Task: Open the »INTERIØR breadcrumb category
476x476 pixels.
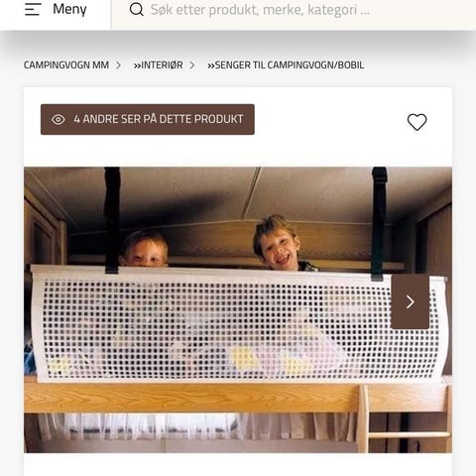Action: pyautogui.click(x=158, y=65)
